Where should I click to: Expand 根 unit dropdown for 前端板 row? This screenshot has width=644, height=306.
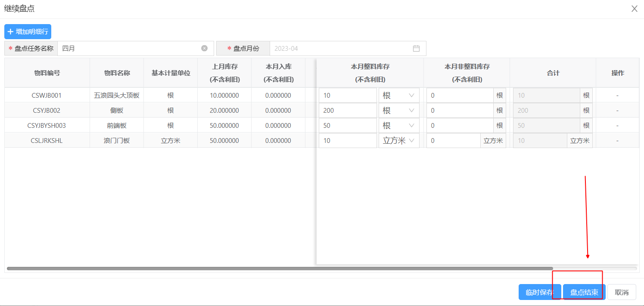pyautogui.click(x=398, y=126)
